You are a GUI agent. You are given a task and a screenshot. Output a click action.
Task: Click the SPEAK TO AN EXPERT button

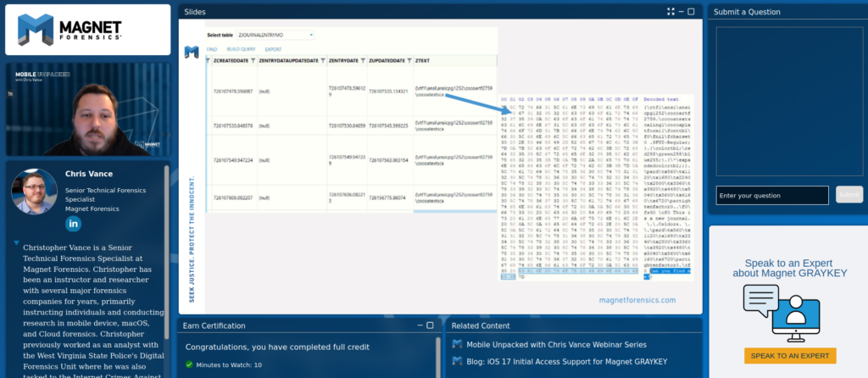[790, 355]
